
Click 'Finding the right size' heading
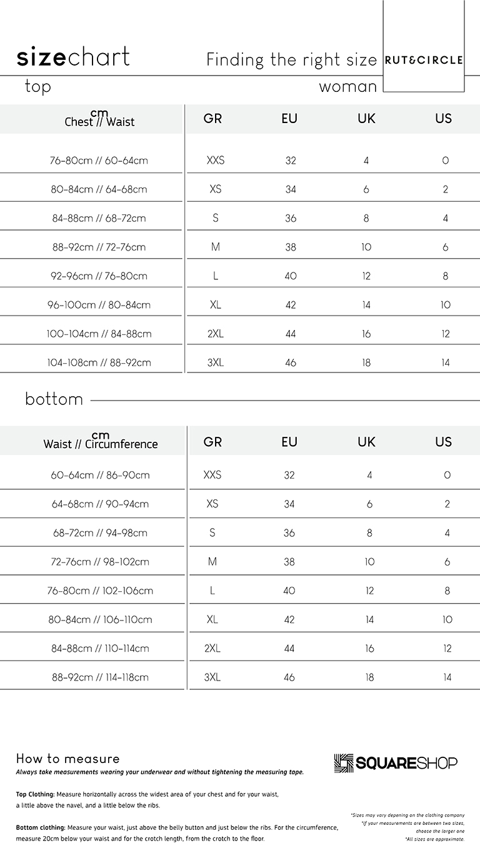pyautogui.click(x=292, y=59)
